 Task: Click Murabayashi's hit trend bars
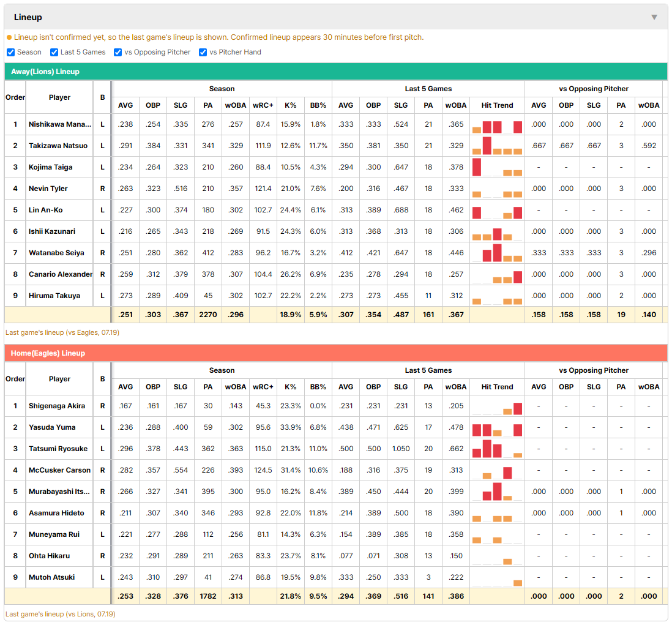497,492
